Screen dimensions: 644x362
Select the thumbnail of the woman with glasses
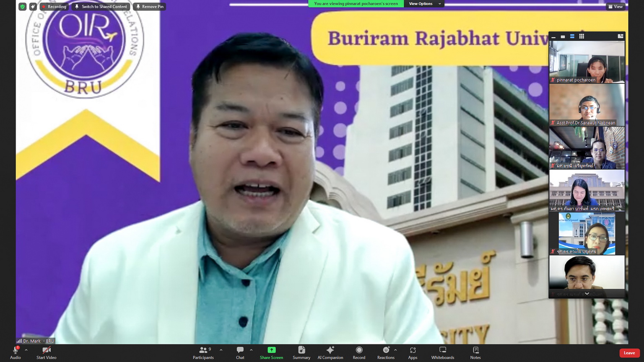[x=587, y=234]
